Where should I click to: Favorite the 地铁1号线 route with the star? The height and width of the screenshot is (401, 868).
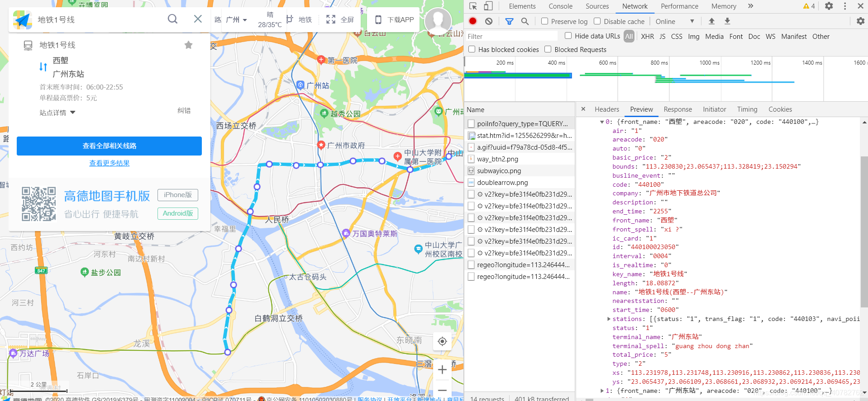189,45
